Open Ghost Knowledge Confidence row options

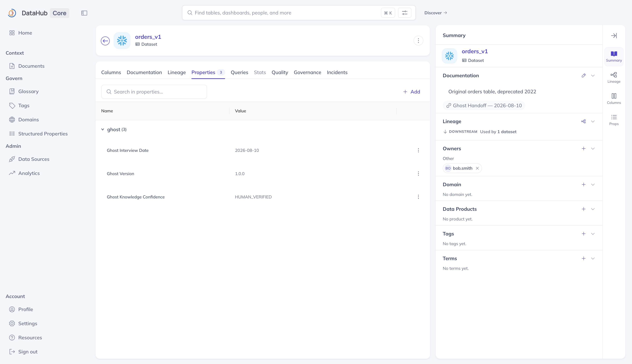point(418,197)
